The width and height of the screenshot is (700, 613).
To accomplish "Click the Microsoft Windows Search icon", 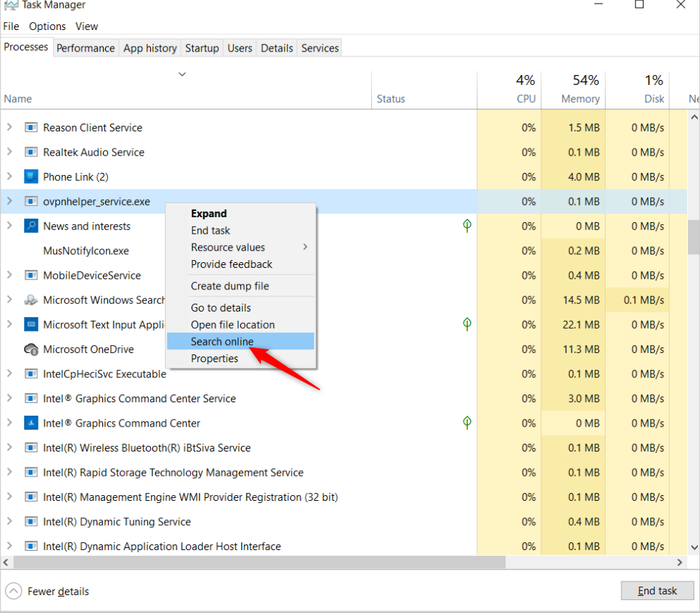I will click(x=31, y=300).
